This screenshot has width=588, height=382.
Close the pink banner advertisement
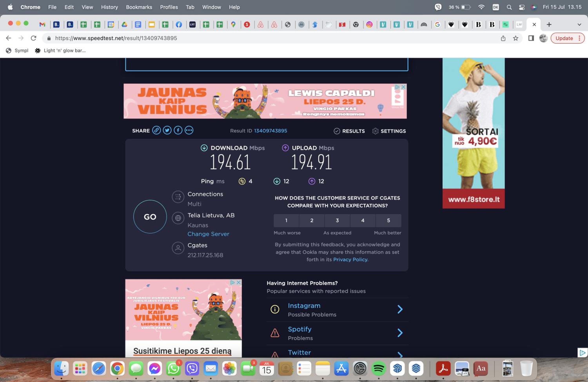(x=403, y=87)
